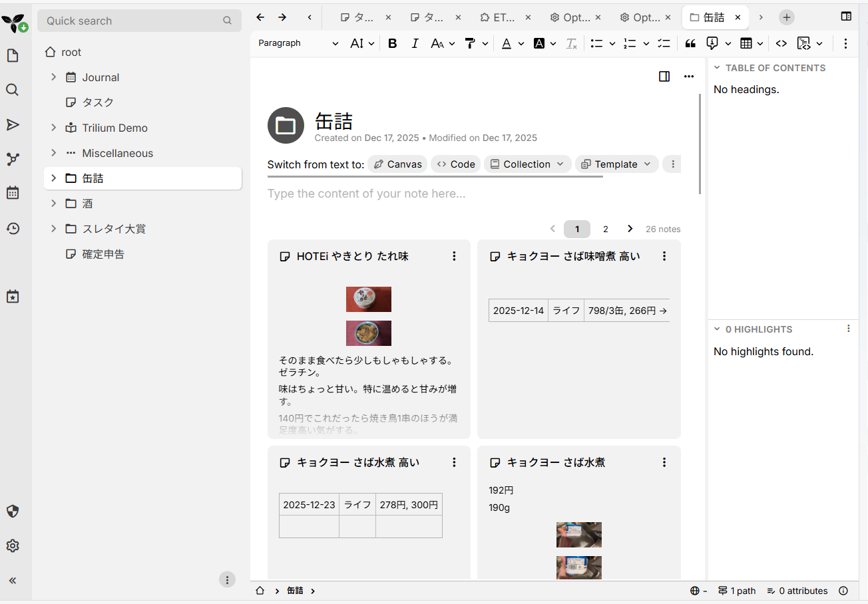Screen dimensions: 868x604
Task: Open recent changes history icon
Action: pos(13,228)
